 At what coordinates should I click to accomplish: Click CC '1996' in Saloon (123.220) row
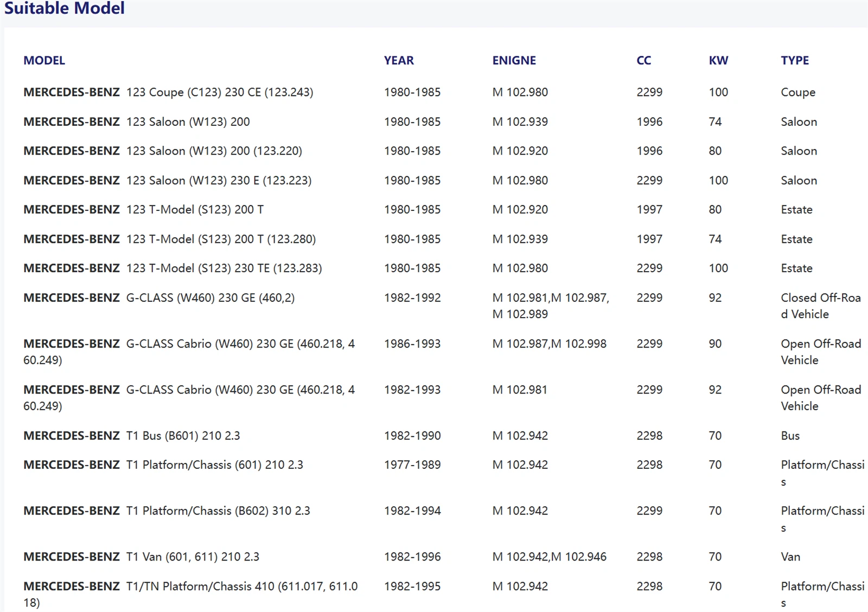649,151
